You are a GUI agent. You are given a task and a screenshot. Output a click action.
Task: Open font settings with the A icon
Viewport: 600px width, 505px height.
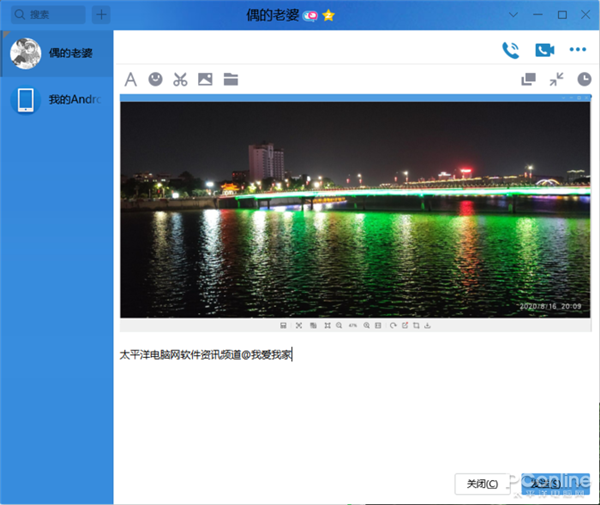130,80
